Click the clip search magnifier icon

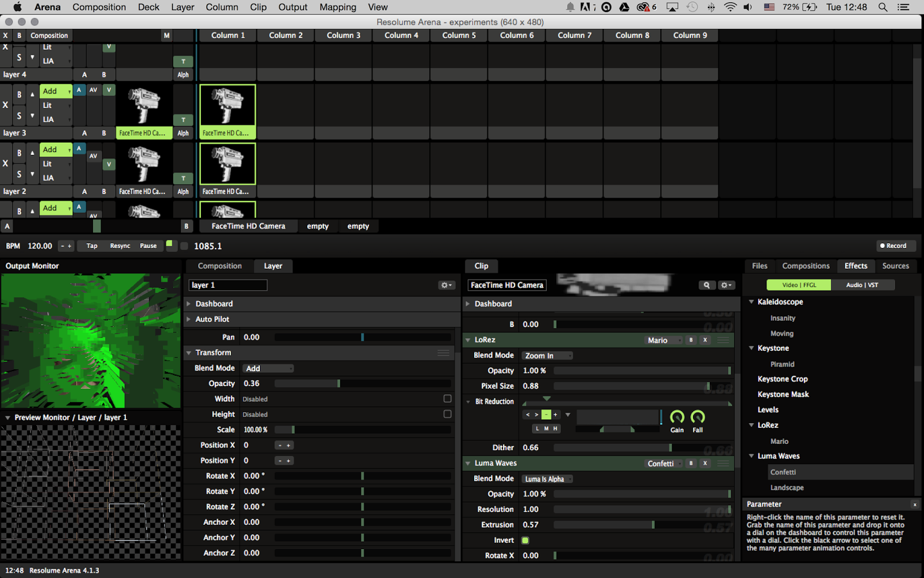[706, 285]
